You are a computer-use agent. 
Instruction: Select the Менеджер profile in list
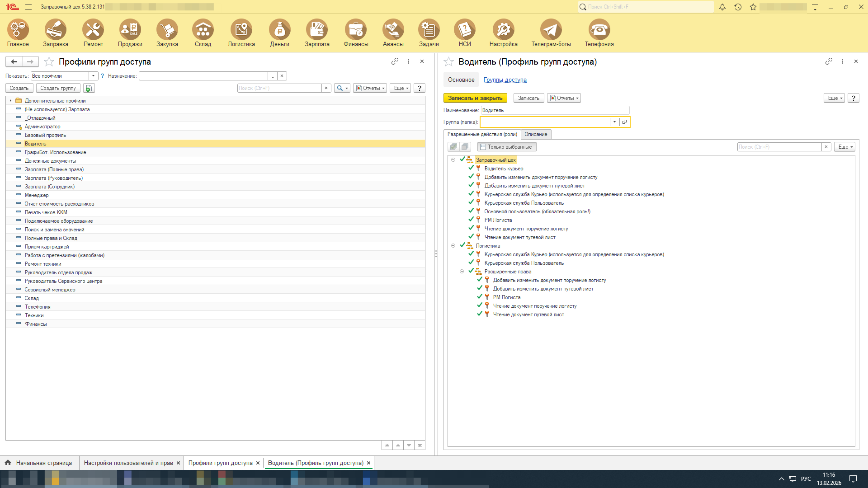tap(37, 195)
